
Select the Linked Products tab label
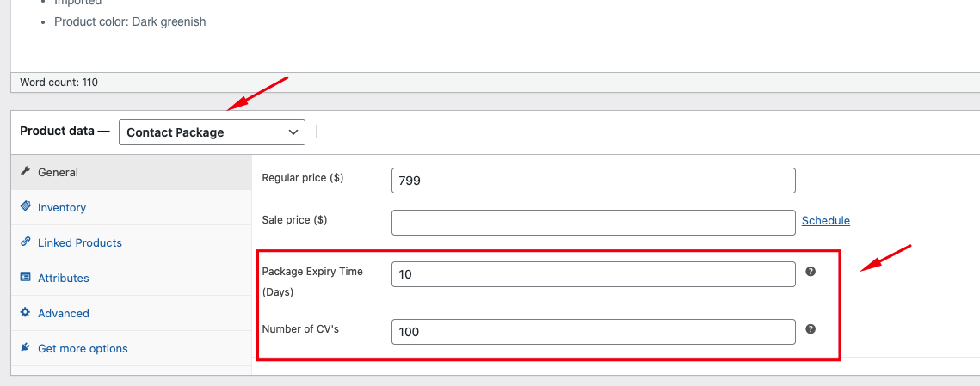pyautogui.click(x=80, y=242)
